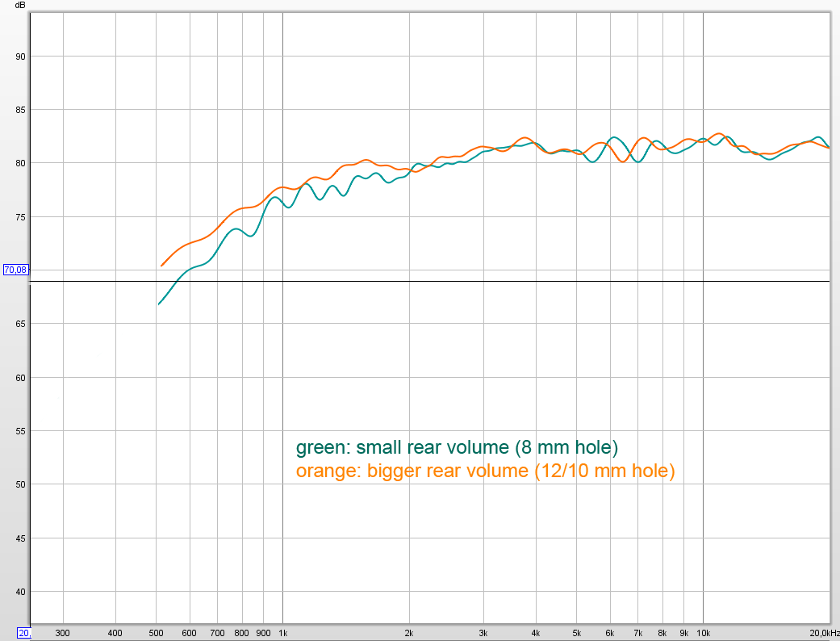Click the 70,08 dB cursor value box
Image resolution: width=840 pixels, height=641 pixels.
pyautogui.click(x=15, y=270)
